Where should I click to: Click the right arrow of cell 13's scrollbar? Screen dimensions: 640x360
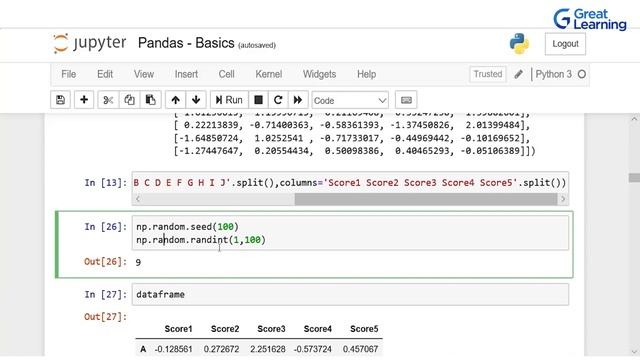pos(563,199)
